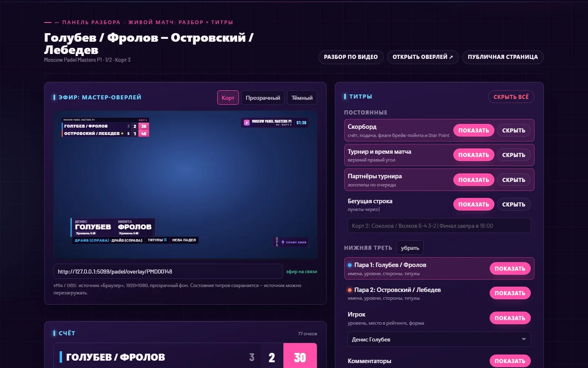This screenshot has width=588, height=368.
Task: Show 'Турнир и время матча' title
Action: tap(474, 155)
